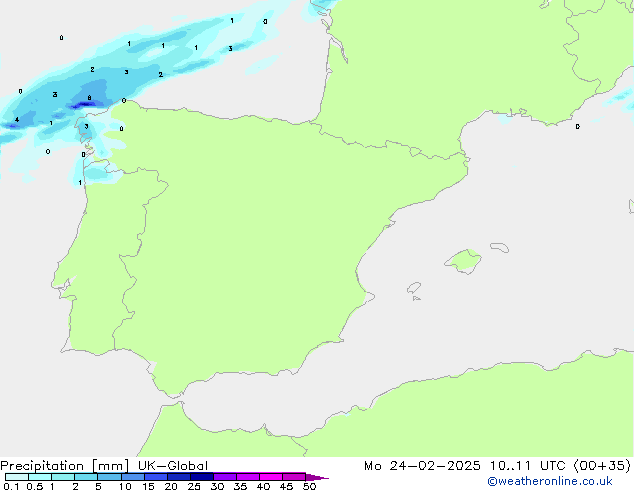Image resolution: width=634 pixels, height=490 pixels.
Task: Select the 5–10 mm legend color box
Action: [109, 477]
